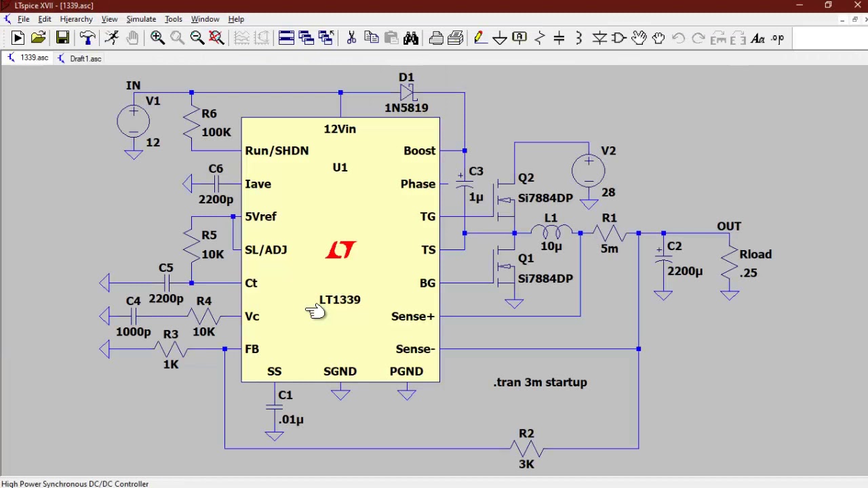This screenshot has width=868, height=488.
Task: Tile windows horizontally via toolbar icon
Action: tap(286, 39)
